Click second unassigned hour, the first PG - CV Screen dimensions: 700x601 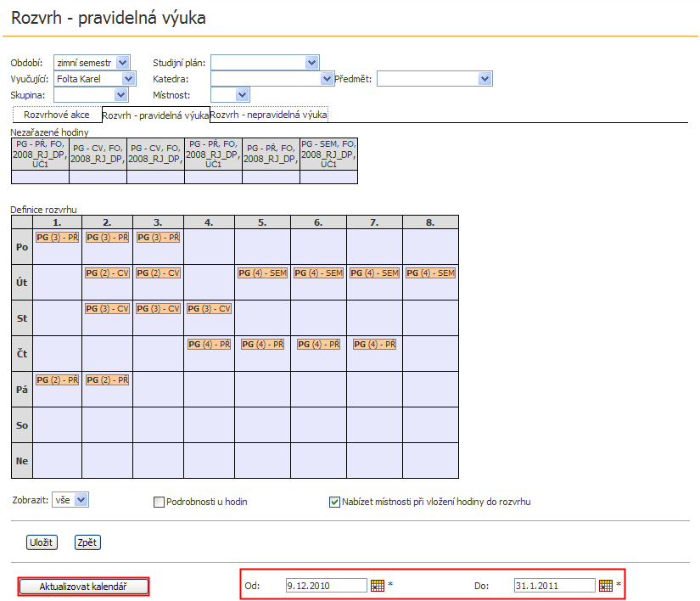[98, 154]
